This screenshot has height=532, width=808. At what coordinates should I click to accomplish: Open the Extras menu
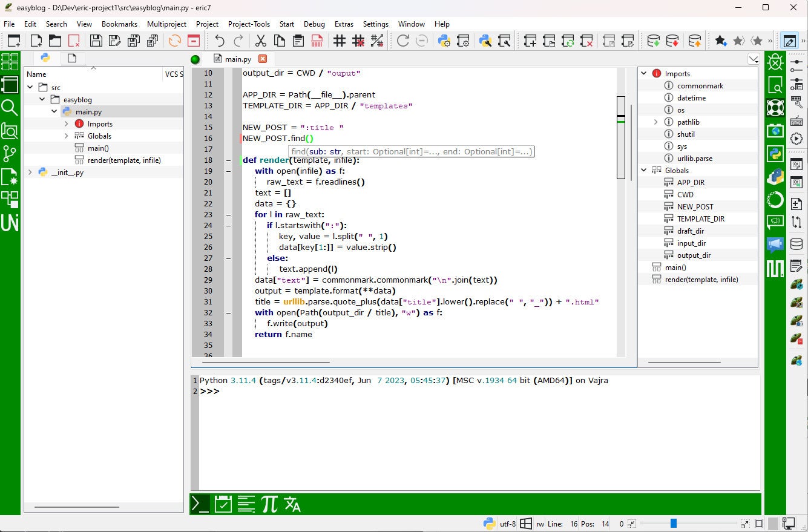tap(344, 24)
